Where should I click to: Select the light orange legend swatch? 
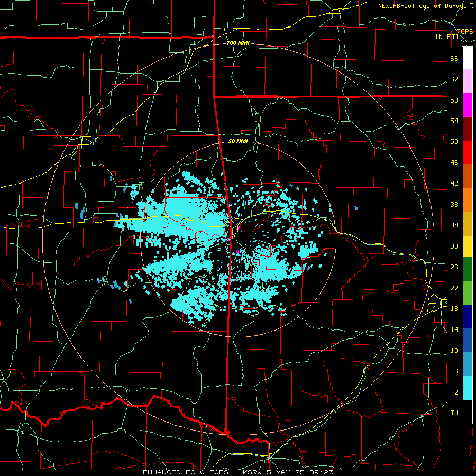467,200
